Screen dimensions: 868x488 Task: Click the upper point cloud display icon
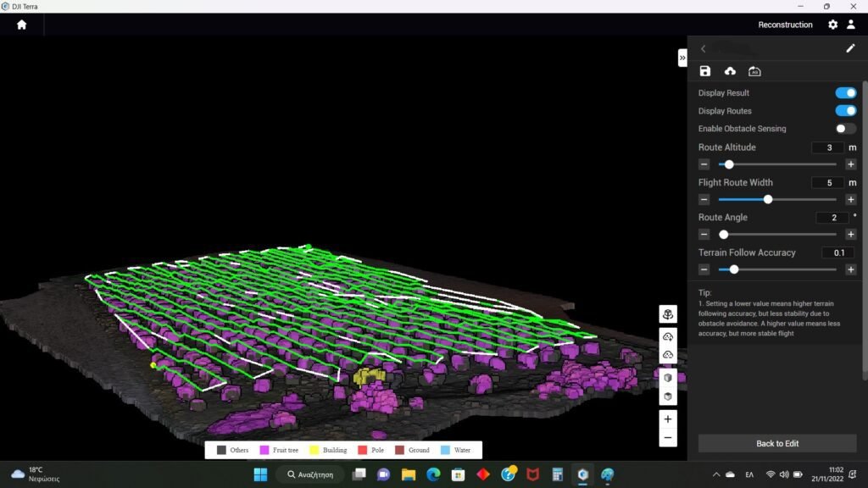[668, 336]
